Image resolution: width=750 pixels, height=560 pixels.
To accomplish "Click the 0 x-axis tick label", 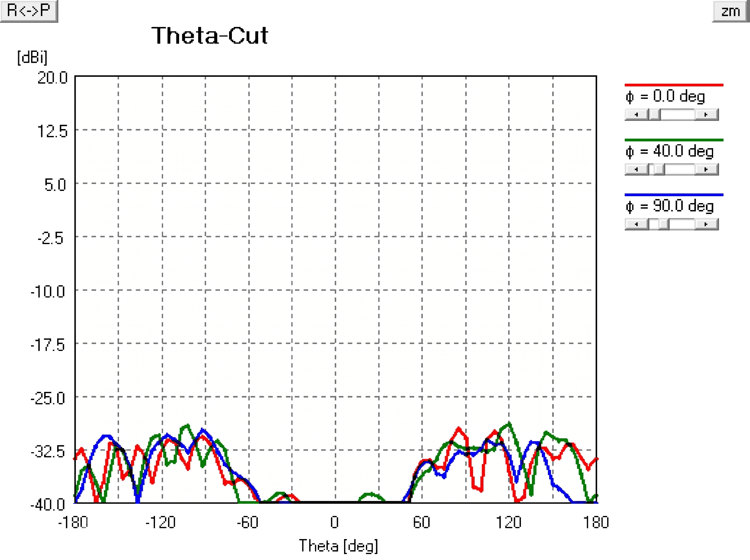I will click(x=334, y=522).
